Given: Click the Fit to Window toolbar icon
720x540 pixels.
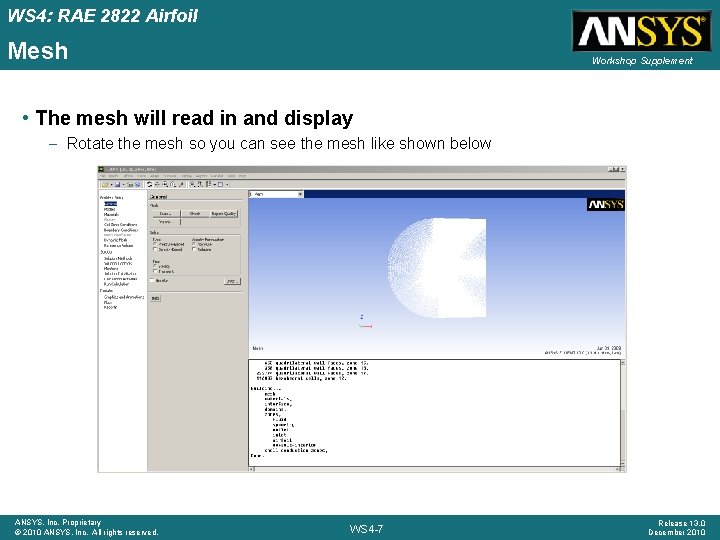Looking at the screenshot, I should coord(192,185).
